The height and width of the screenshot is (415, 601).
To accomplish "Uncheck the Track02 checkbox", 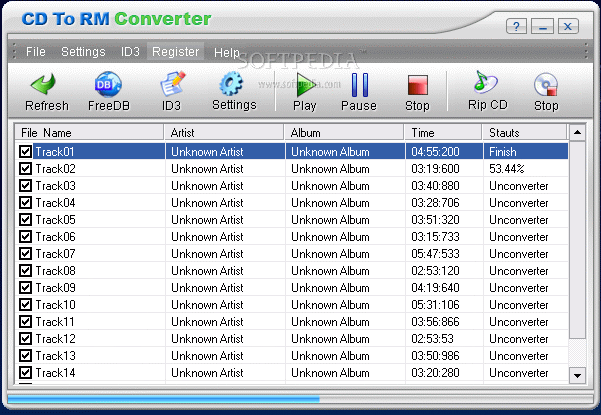I will coord(25,168).
